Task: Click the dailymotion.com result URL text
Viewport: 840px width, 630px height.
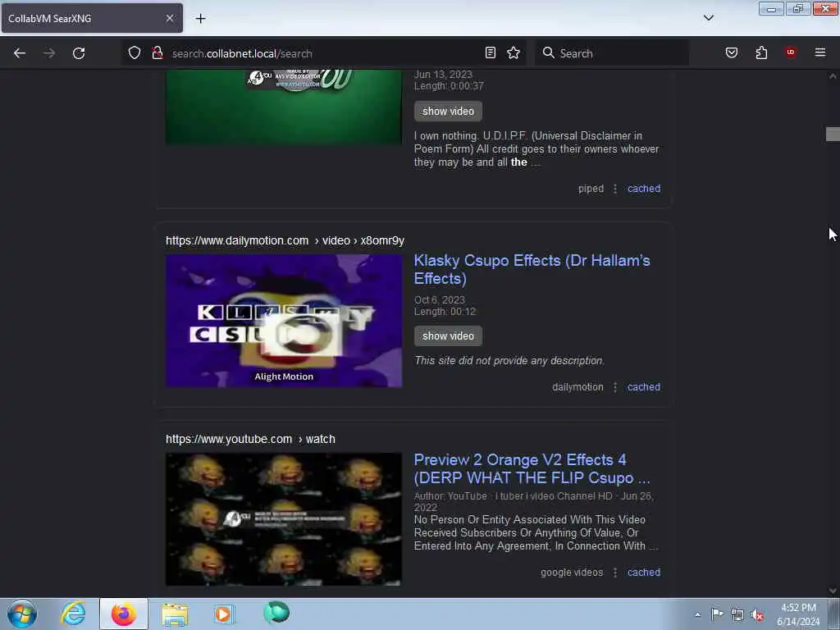Action: [x=285, y=240]
